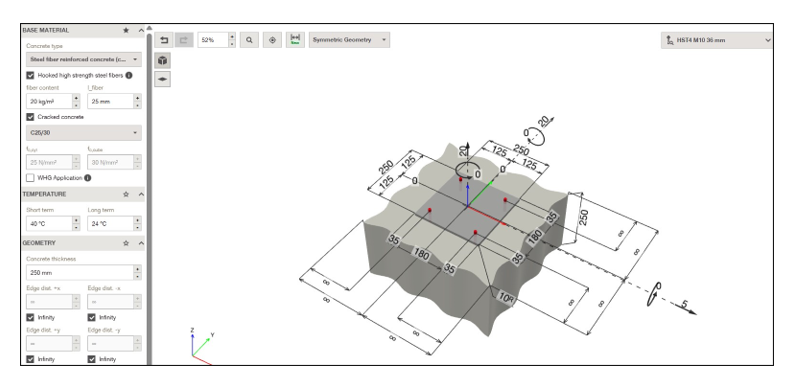Collapse the BASE MATERIAL section chevron
The width and height of the screenshot is (790, 377).
(x=141, y=30)
